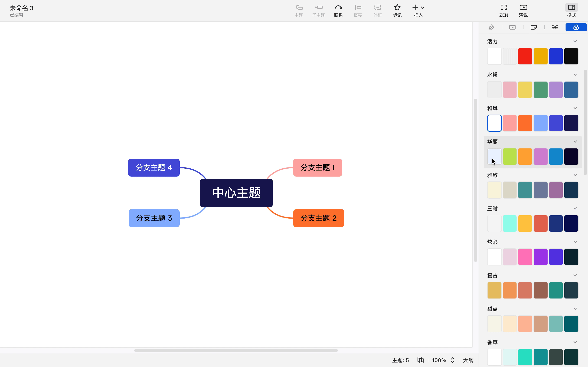Toggle the 格式 format panel
This screenshot has width=588, height=367.
(571, 8)
